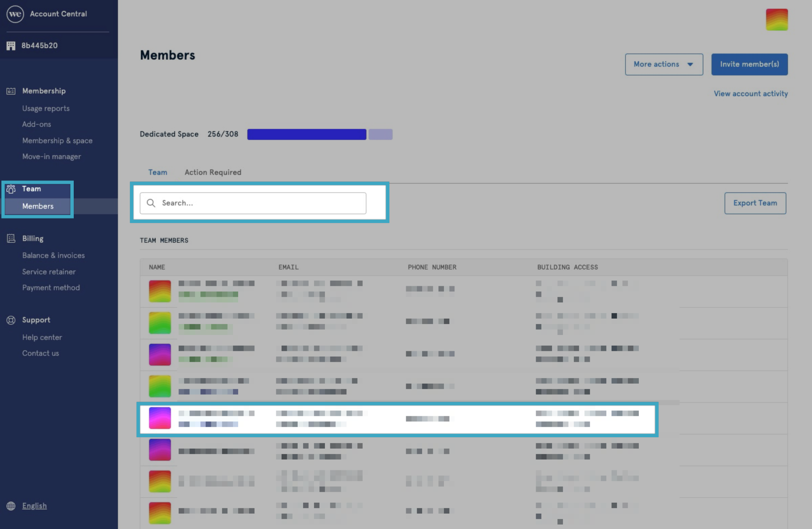Click the globe language icon
Viewport: 812px width, 529px height.
click(x=11, y=506)
